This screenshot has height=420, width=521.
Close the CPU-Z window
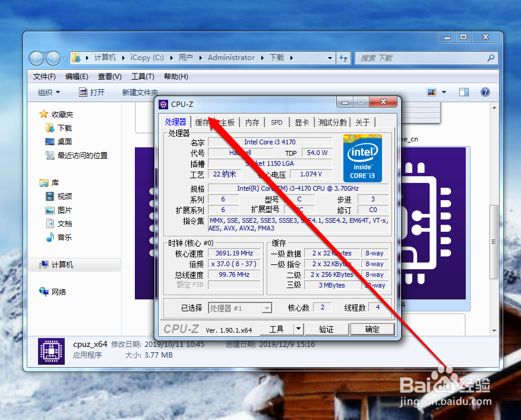pos(383,102)
